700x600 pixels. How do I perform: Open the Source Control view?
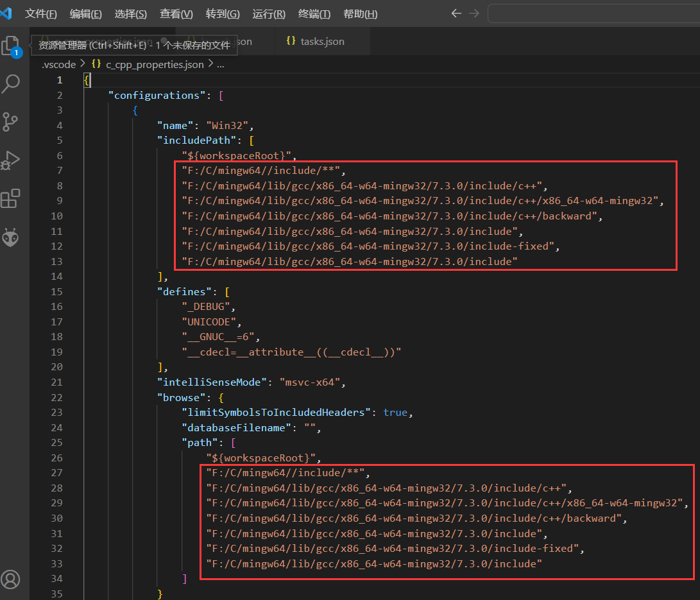tap(11, 122)
